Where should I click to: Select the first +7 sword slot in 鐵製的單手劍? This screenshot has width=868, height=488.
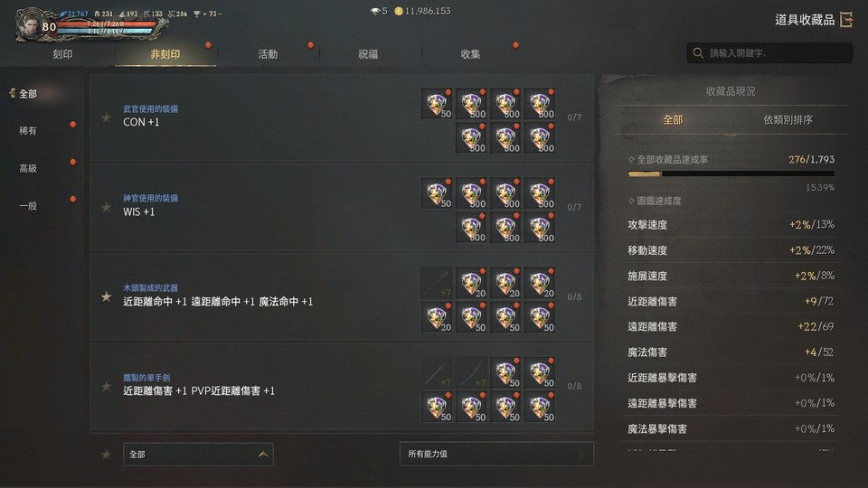click(x=437, y=372)
